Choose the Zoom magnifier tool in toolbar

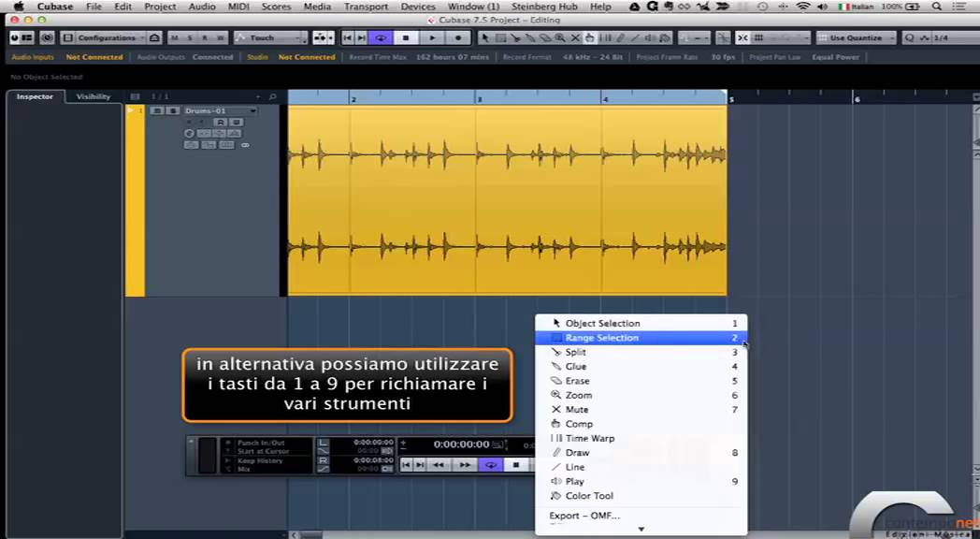560,37
